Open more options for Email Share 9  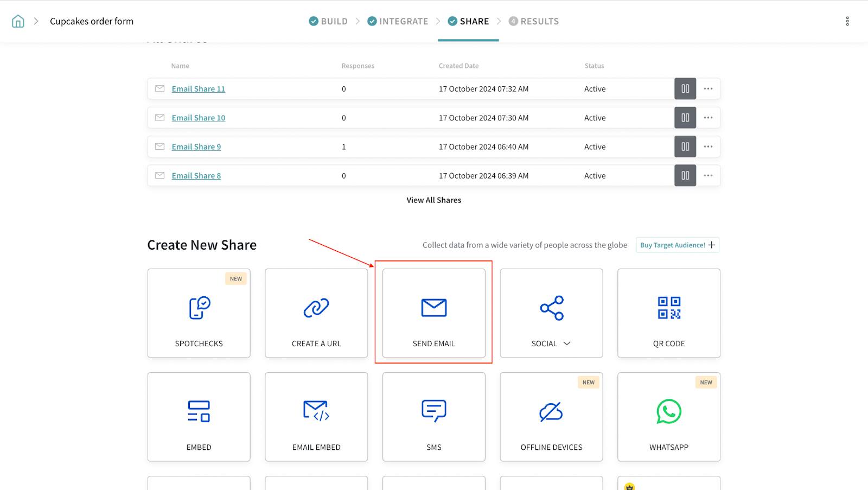pyautogui.click(x=708, y=147)
